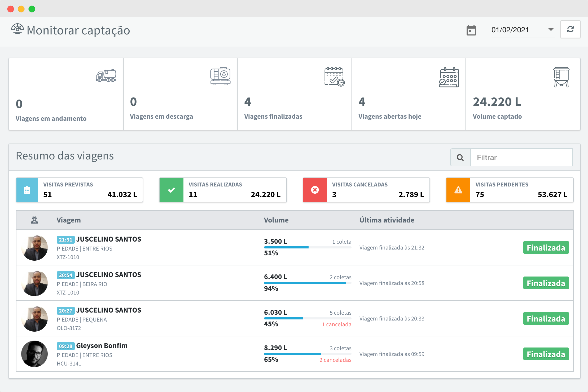
Task: Open the orange Visitas Pendentes card
Action: click(x=509, y=190)
